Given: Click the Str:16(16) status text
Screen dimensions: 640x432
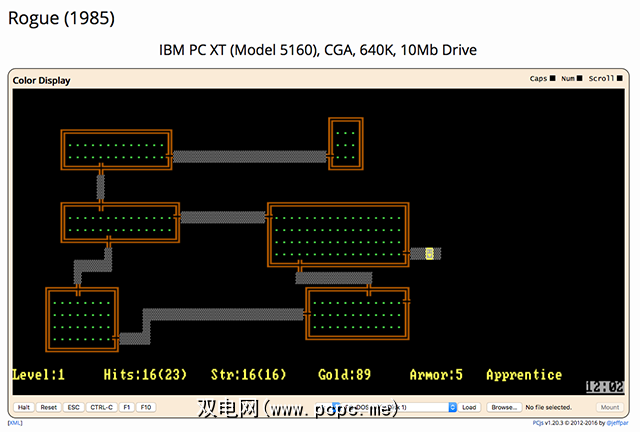Looking at the screenshot, I should [248, 374].
